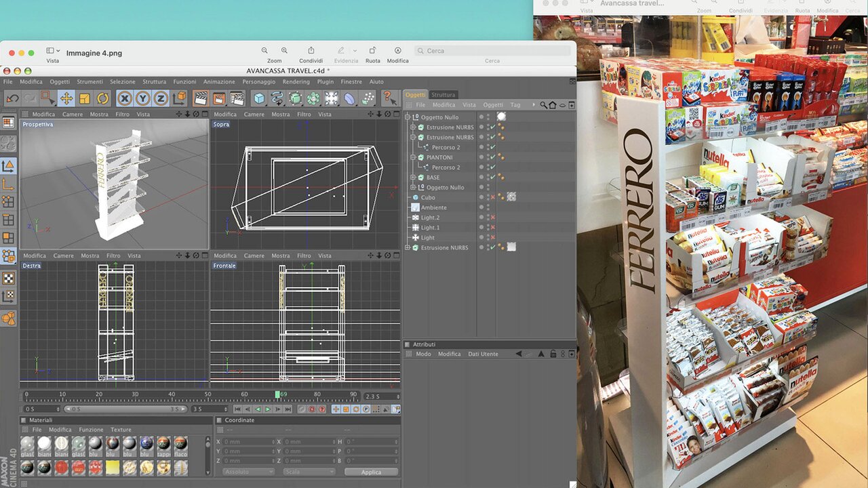
Task: Activate the Scale tool
Action: [x=84, y=99]
